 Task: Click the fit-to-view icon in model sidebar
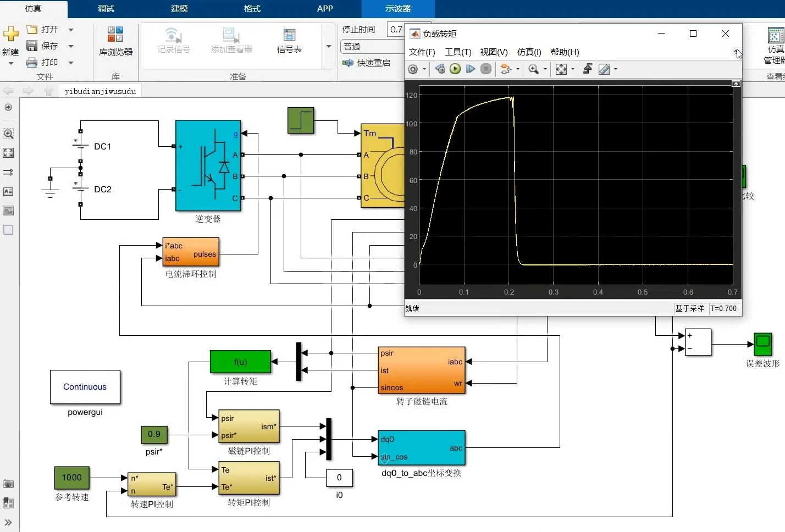point(8,153)
